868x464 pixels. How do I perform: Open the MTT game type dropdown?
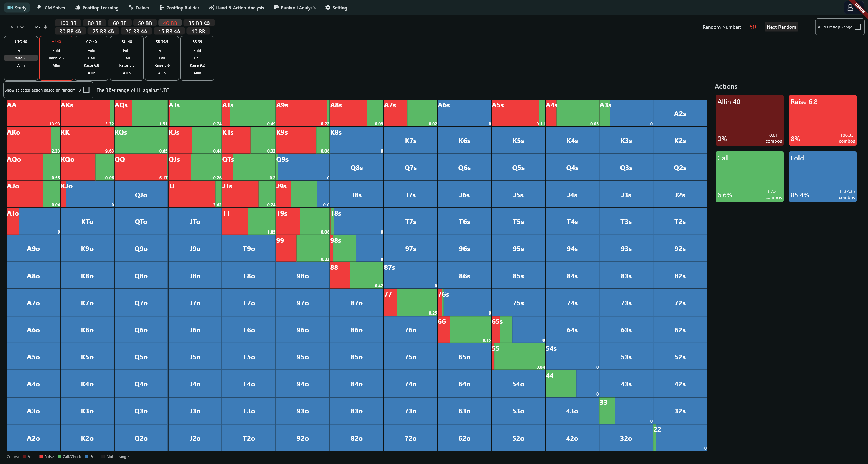[17, 27]
